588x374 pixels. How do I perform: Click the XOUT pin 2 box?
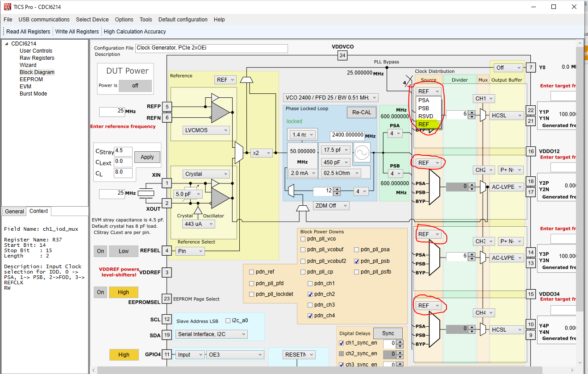click(167, 204)
